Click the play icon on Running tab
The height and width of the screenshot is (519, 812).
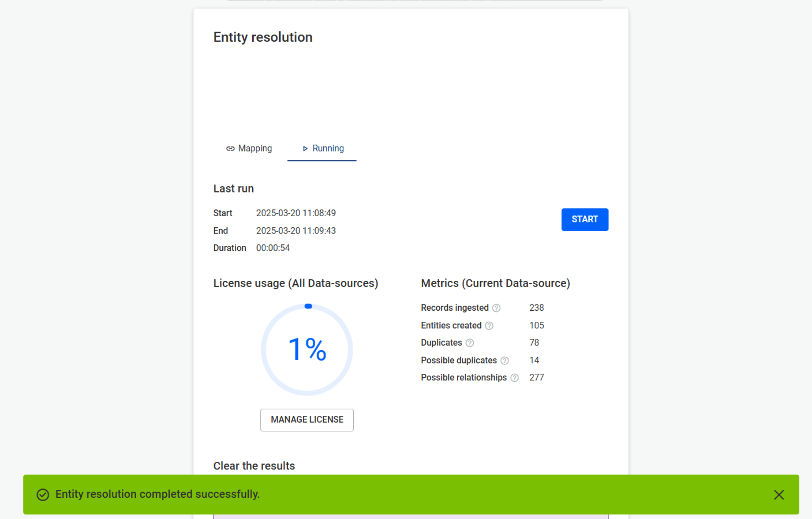pos(305,148)
